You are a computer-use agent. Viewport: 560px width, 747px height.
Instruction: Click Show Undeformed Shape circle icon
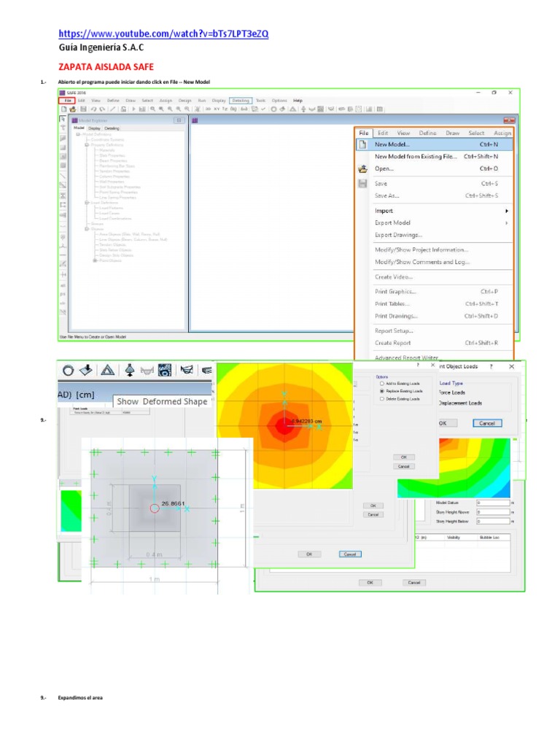tap(68, 370)
